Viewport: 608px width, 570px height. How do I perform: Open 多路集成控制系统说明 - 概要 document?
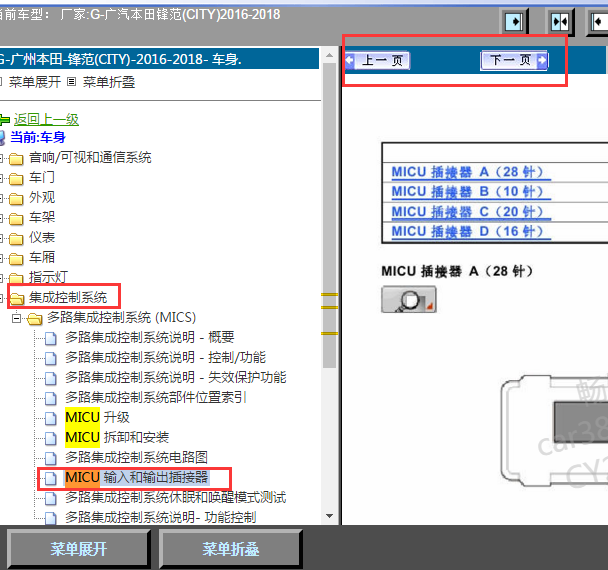click(150, 337)
